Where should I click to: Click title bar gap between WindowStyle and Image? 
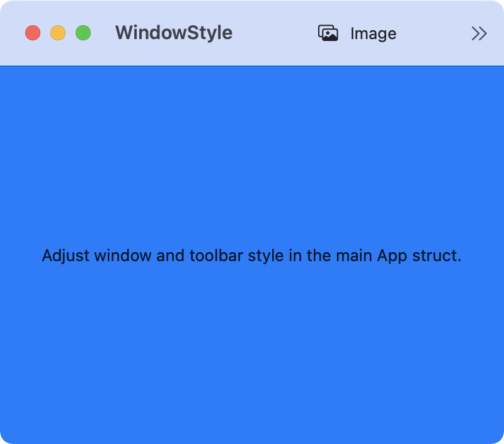(x=274, y=33)
